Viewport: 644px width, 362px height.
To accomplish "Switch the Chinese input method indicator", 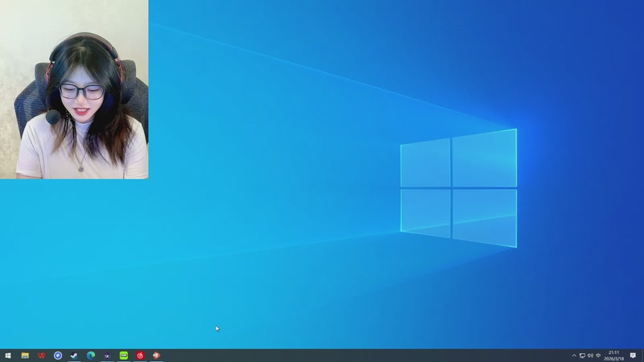I will click(598, 356).
